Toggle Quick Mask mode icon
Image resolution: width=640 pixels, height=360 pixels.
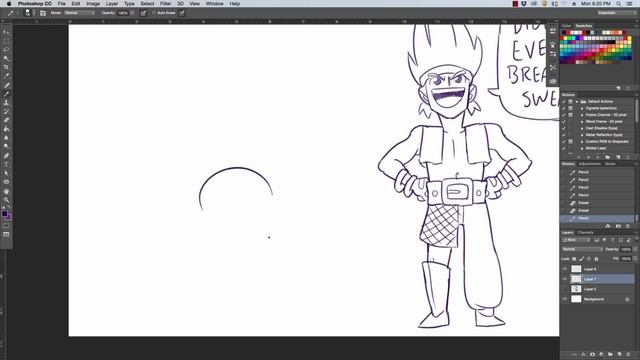tap(6, 225)
